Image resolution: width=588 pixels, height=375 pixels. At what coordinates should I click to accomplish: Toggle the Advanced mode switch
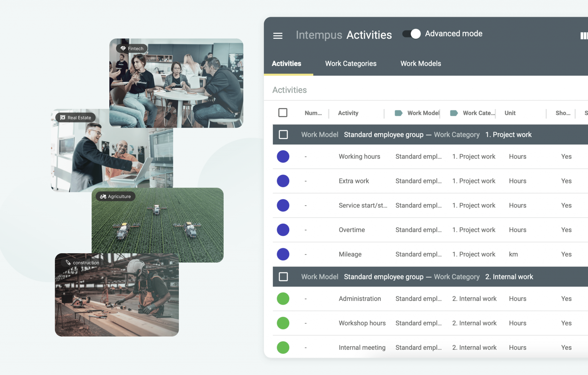click(x=411, y=34)
